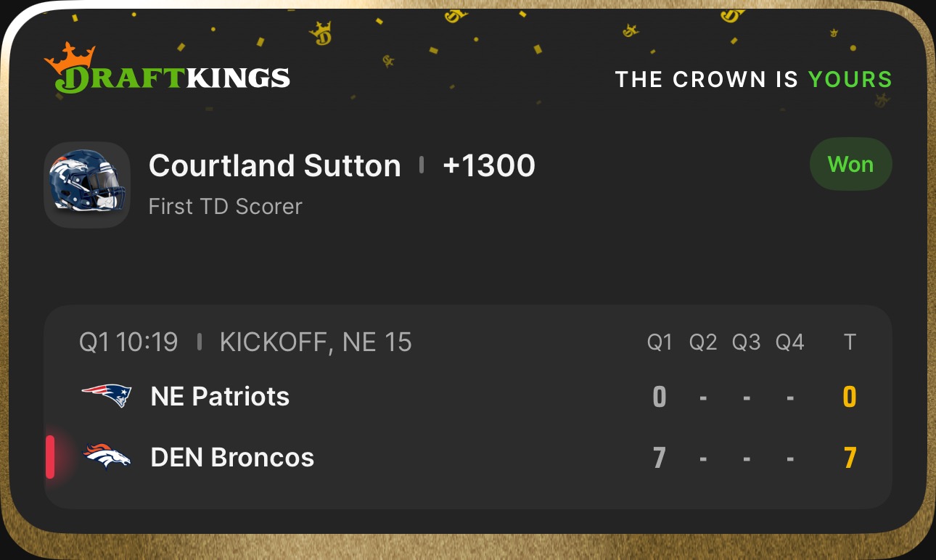The height and width of the screenshot is (560, 936).
Task: Select the DEN Broncos team name
Action: 232,458
